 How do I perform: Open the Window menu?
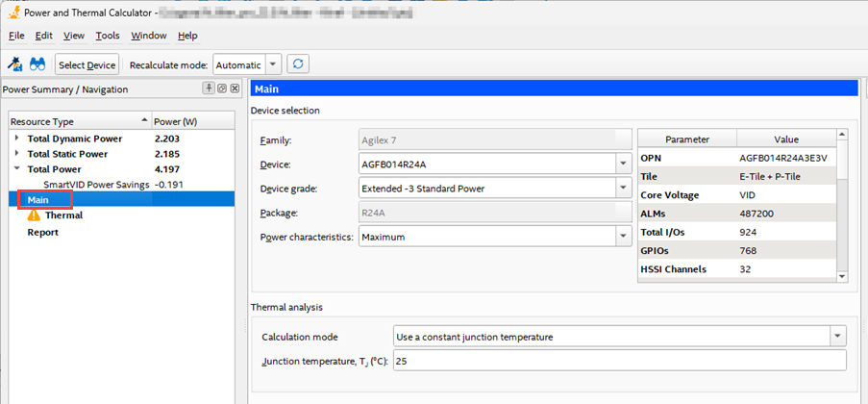click(149, 36)
